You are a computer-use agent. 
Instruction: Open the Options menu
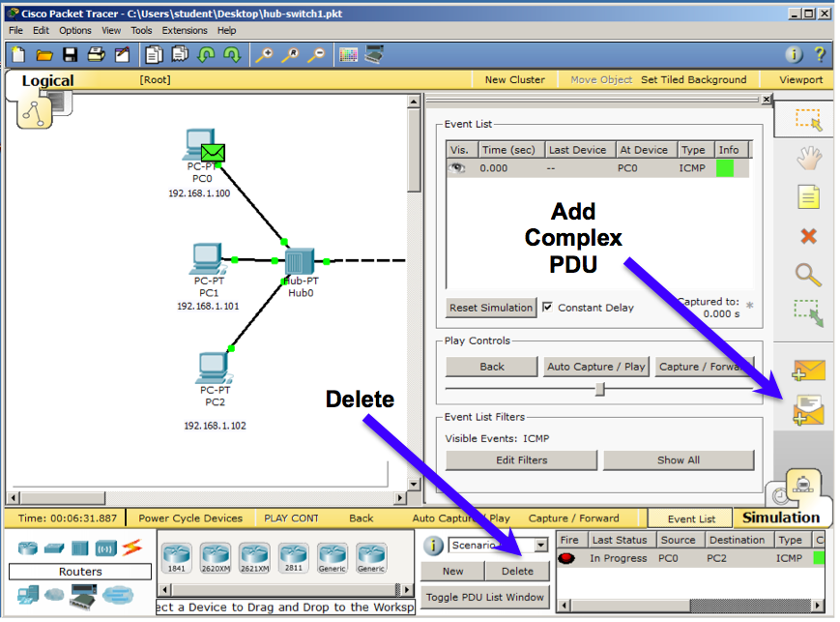75,30
